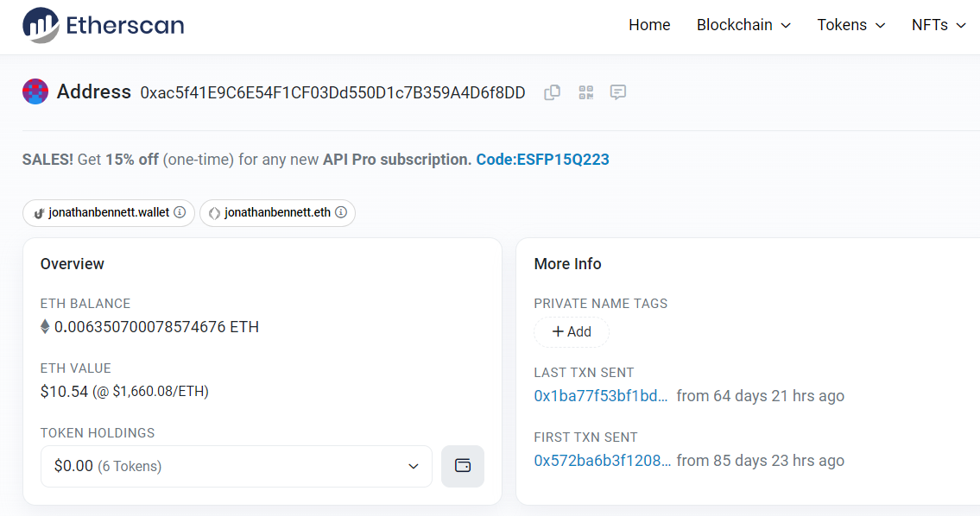Click the Ethereum diamond balance icon
Viewport: 980px width, 516px height.
point(45,327)
